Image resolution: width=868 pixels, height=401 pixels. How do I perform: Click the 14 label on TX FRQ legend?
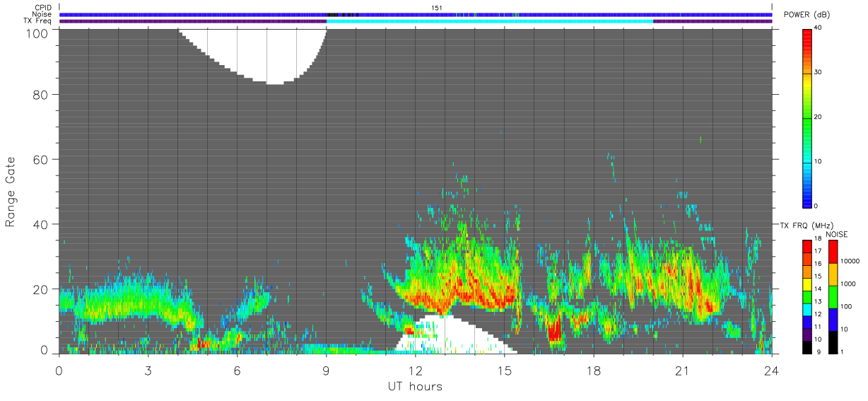[x=817, y=289]
